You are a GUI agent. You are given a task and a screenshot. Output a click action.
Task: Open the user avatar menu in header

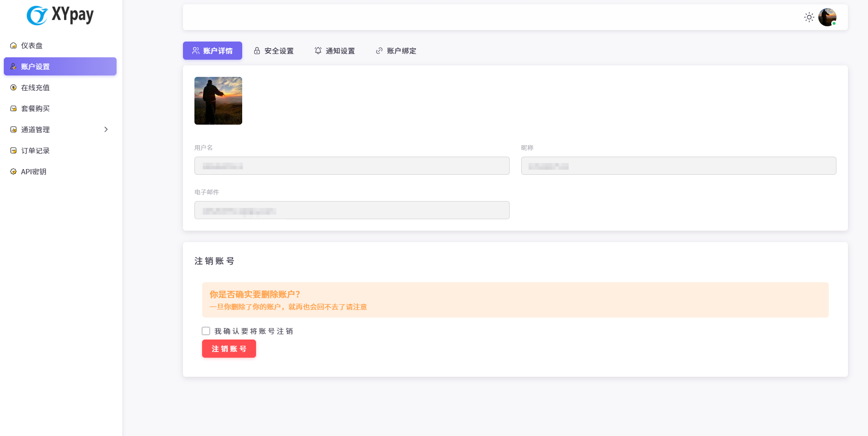click(827, 17)
